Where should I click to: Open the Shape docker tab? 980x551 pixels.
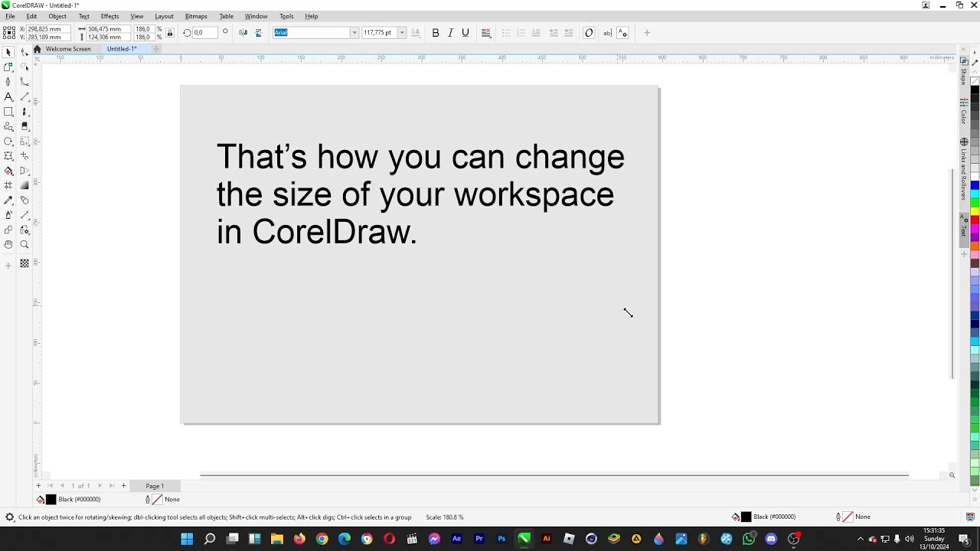pyautogui.click(x=964, y=72)
